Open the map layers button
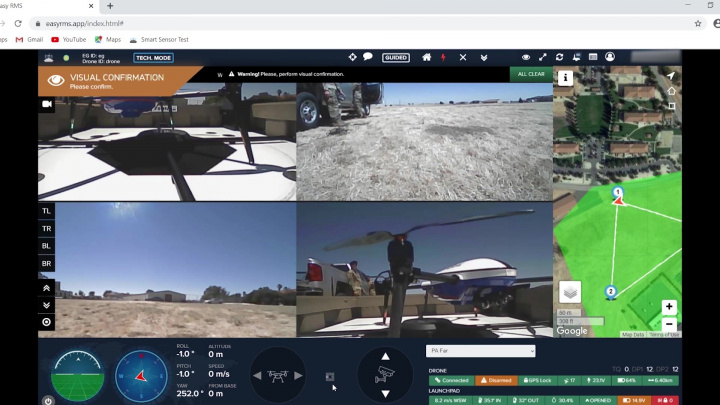720x405 pixels. coord(570,292)
